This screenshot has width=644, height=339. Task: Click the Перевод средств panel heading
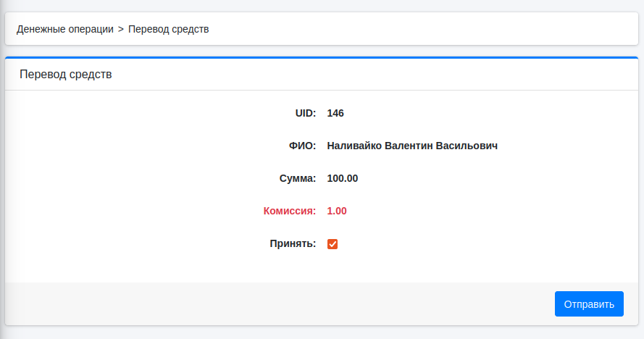[x=66, y=74]
